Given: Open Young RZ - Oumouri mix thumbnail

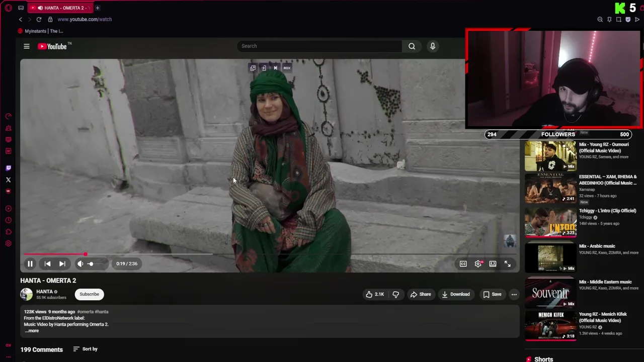Looking at the screenshot, I should tap(550, 156).
